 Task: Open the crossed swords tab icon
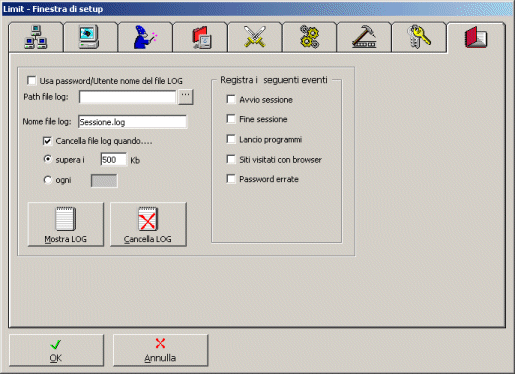point(255,37)
